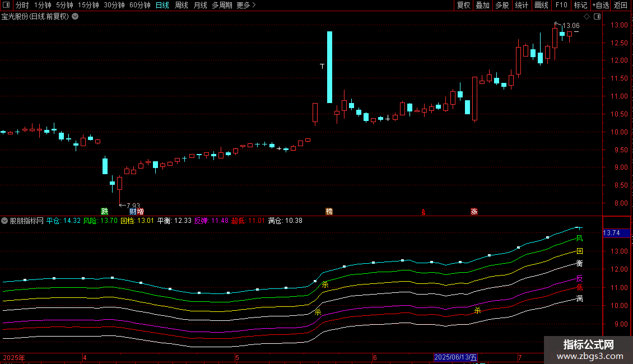Image resolution: width=633 pixels, height=364 pixels.
Task: Click the 杀 signal on the green line
Action: [x=325, y=284]
